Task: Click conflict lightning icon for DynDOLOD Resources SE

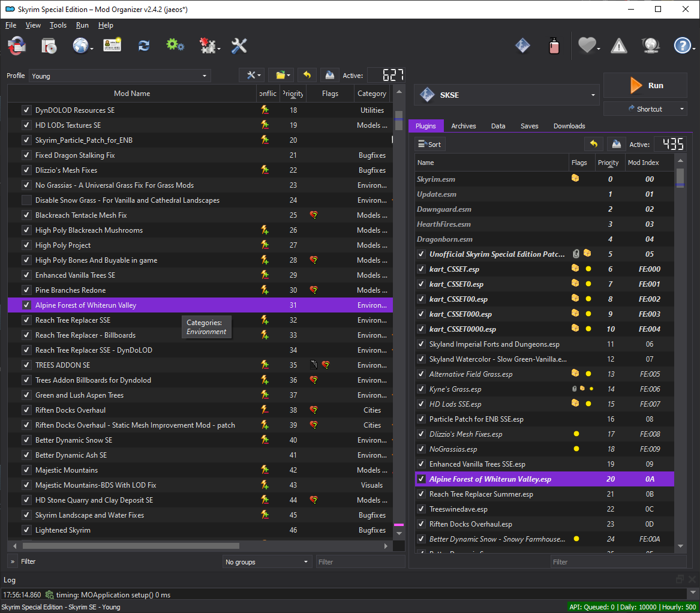Action: [x=265, y=110]
